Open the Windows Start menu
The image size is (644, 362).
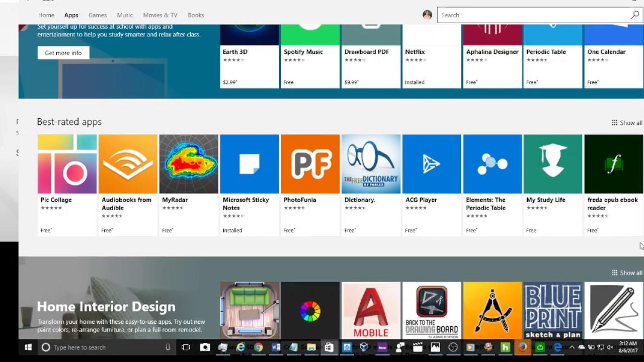[x=28, y=347]
